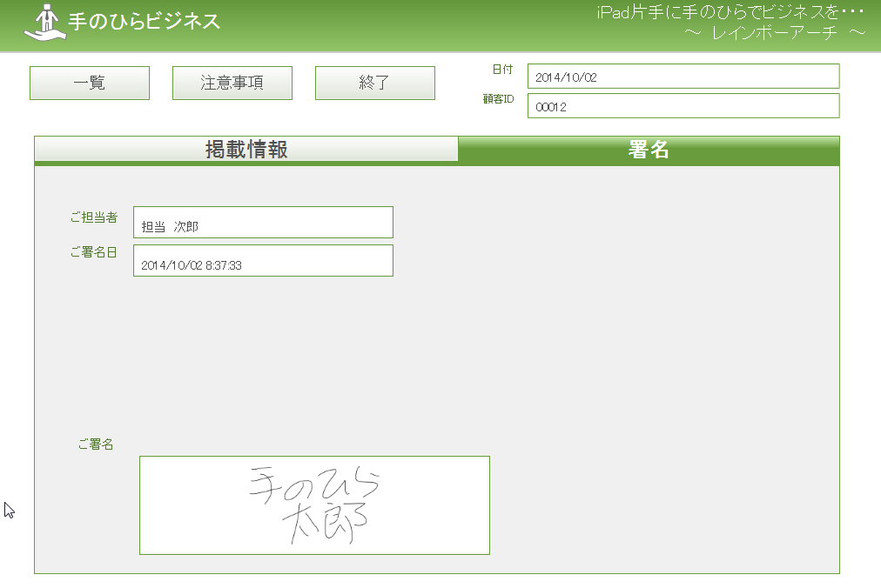Screen dimensions: 881x588
Task: Select the 署名 tab
Action: [649, 150]
